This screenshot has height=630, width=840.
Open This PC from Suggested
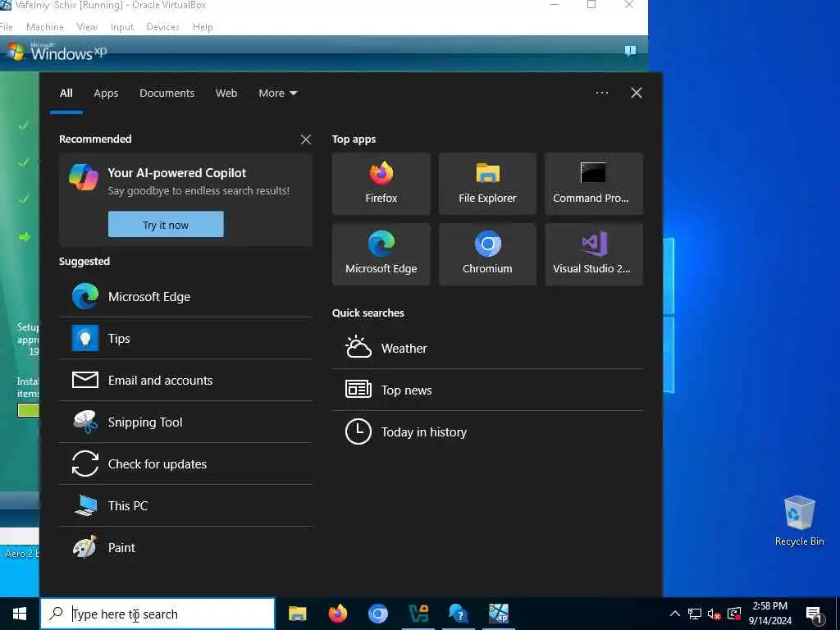click(185, 505)
